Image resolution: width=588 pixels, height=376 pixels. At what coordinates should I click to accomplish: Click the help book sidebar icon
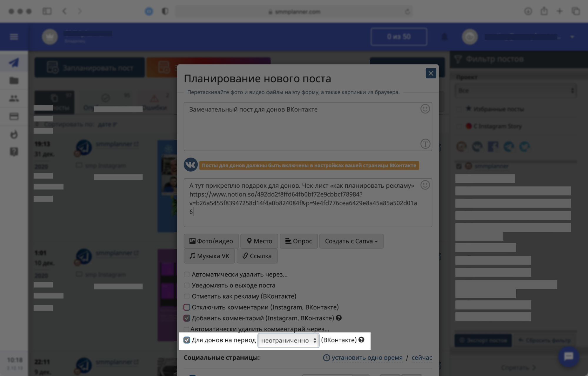(x=14, y=152)
